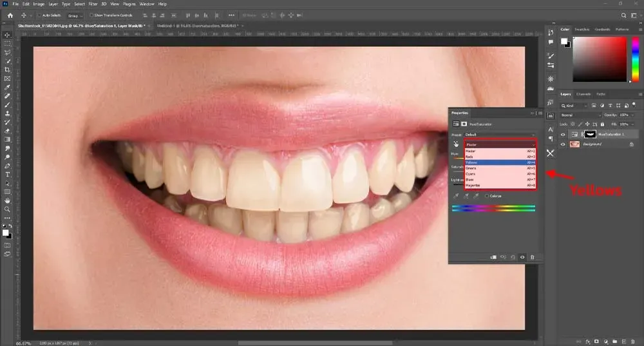Viewport: 644px width, 346px height.
Task: Choose Yellows in the channel list
Action: click(500, 163)
